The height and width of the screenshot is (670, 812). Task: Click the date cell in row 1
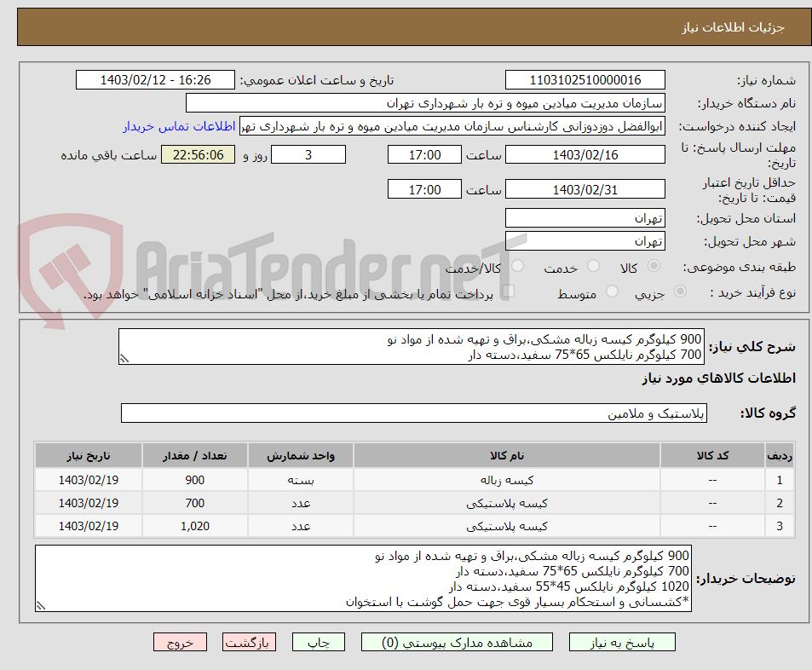click(x=89, y=481)
